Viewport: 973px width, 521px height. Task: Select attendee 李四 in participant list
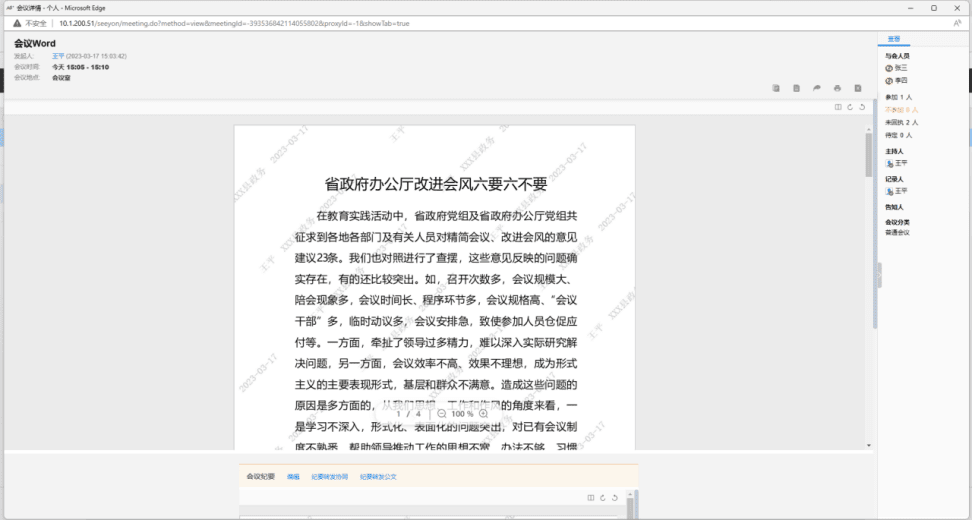pos(900,81)
